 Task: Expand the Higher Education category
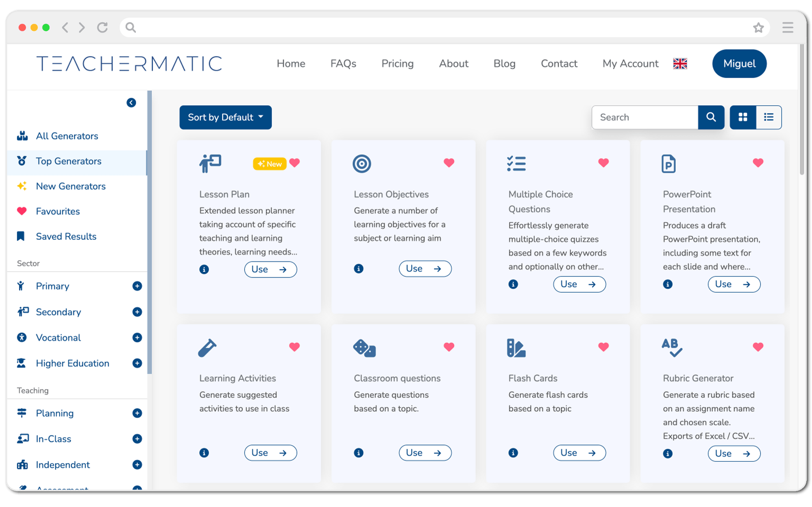point(138,363)
